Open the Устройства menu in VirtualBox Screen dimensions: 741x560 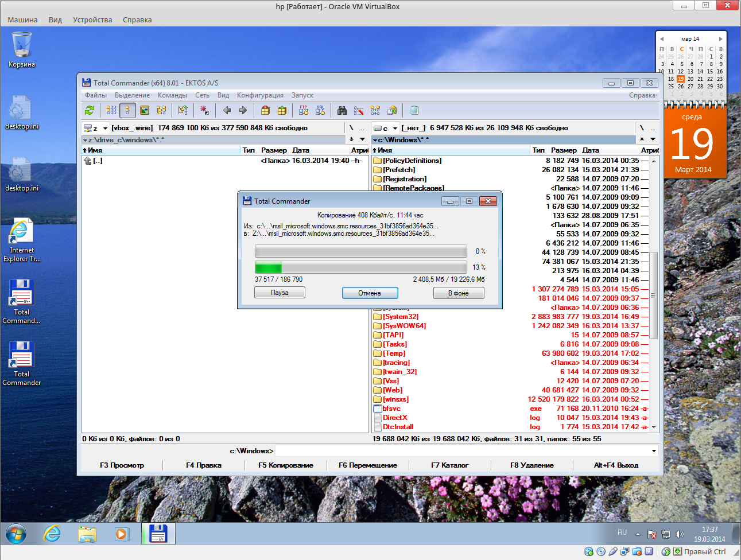pyautogui.click(x=92, y=20)
